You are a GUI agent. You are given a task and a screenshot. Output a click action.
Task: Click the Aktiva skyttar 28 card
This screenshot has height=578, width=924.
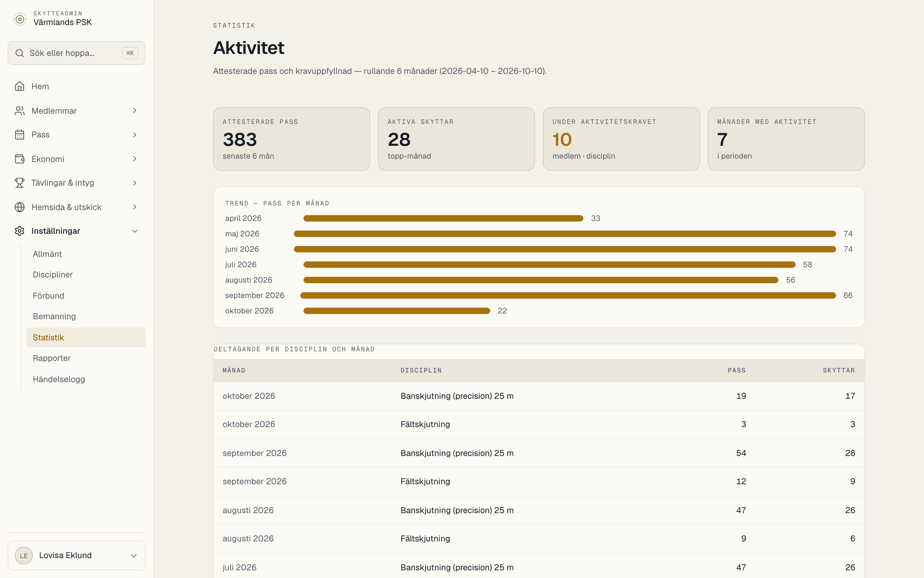(x=456, y=139)
